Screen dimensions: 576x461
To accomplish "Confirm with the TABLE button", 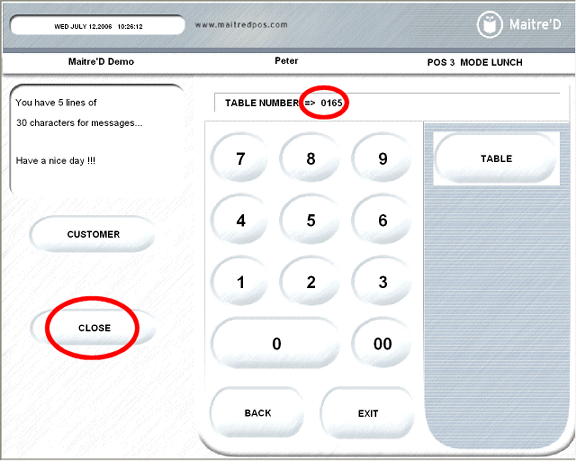I will 496,158.
